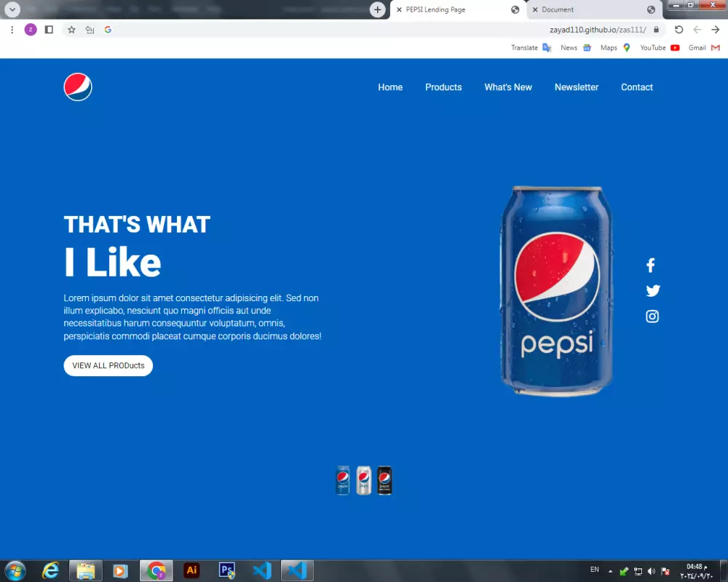This screenshot has height=582, width=728.
Task: Select the blue Pepsi can thumbnail
Action: [343, 480]
